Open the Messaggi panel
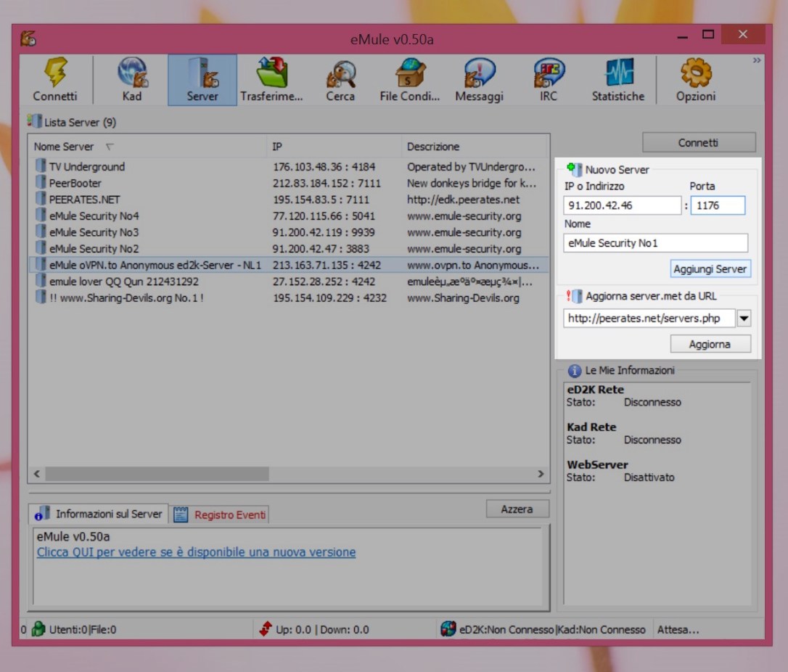This screenshot has height=672, width=788. (479, 78)
